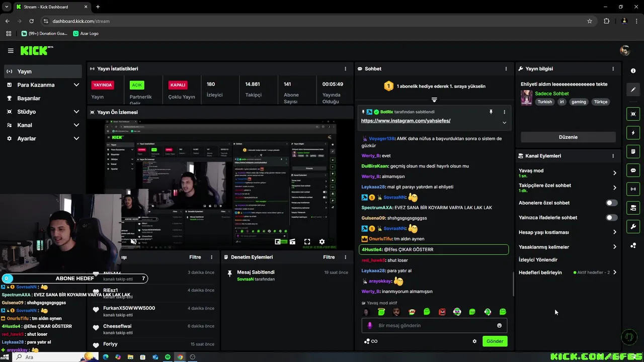Viewport: 644px width, 362px height.
Task: Unpin the BotRix pinned message via pin icon
Action: point(491,112)
